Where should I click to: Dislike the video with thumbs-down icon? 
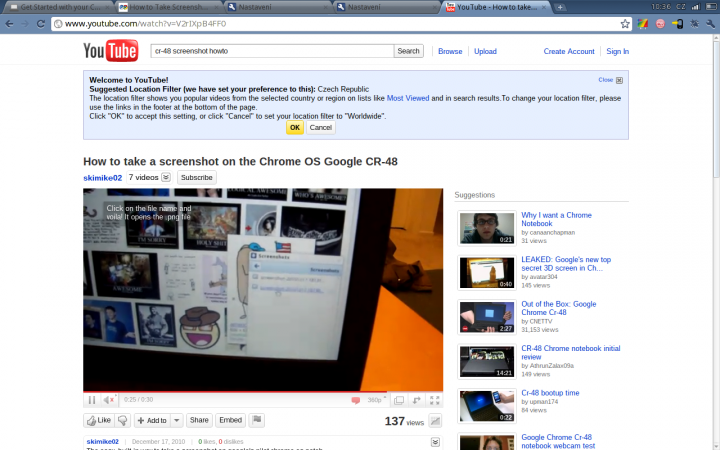click(123, 420)
